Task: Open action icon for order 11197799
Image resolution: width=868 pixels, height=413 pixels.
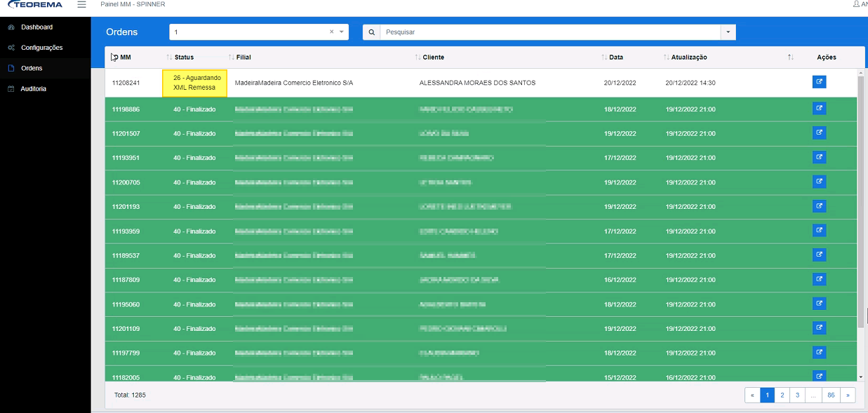Action: (819, 352)
